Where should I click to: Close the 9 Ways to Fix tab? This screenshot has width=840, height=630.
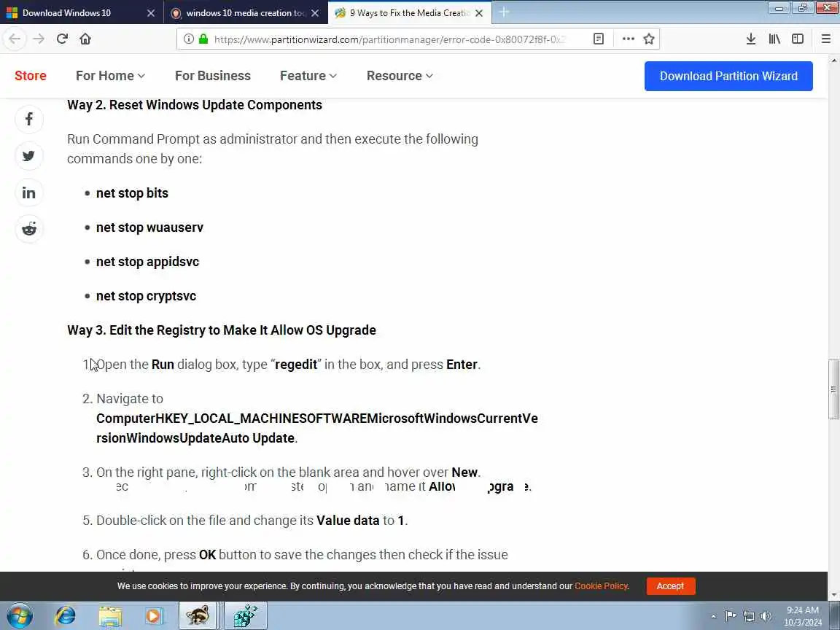click(x=480, y=13)
